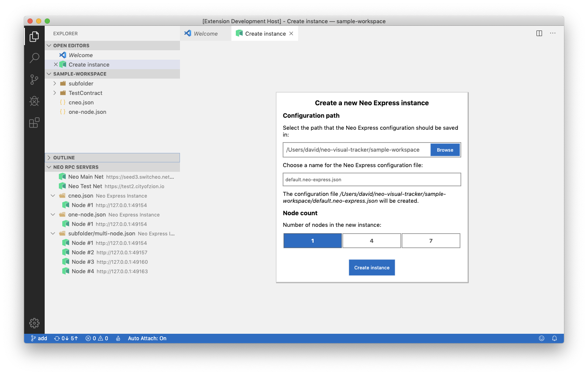Switch to the Welcome tab
This screenshot has height=375, width=588.
205,34
